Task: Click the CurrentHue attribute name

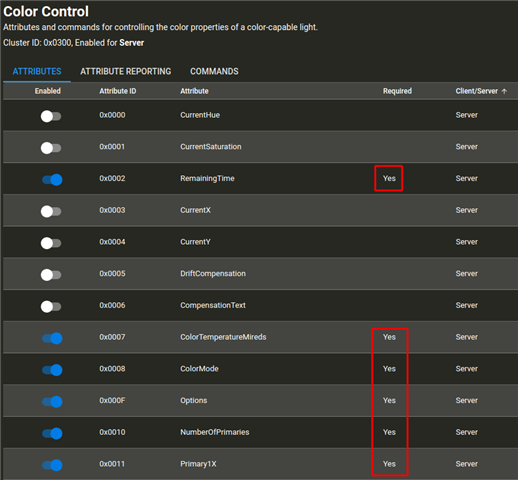Action: [200, 115]
